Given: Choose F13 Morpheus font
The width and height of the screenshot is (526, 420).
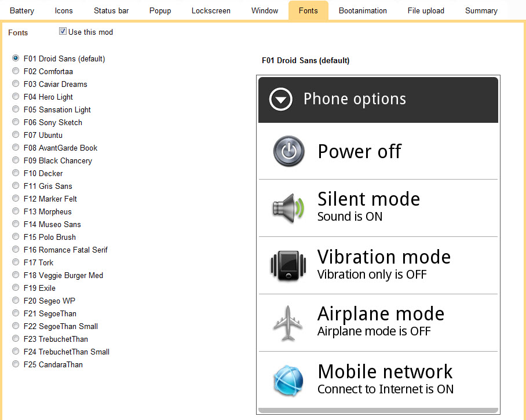Looking at the screenshot, I should click(x=16, y=211).
